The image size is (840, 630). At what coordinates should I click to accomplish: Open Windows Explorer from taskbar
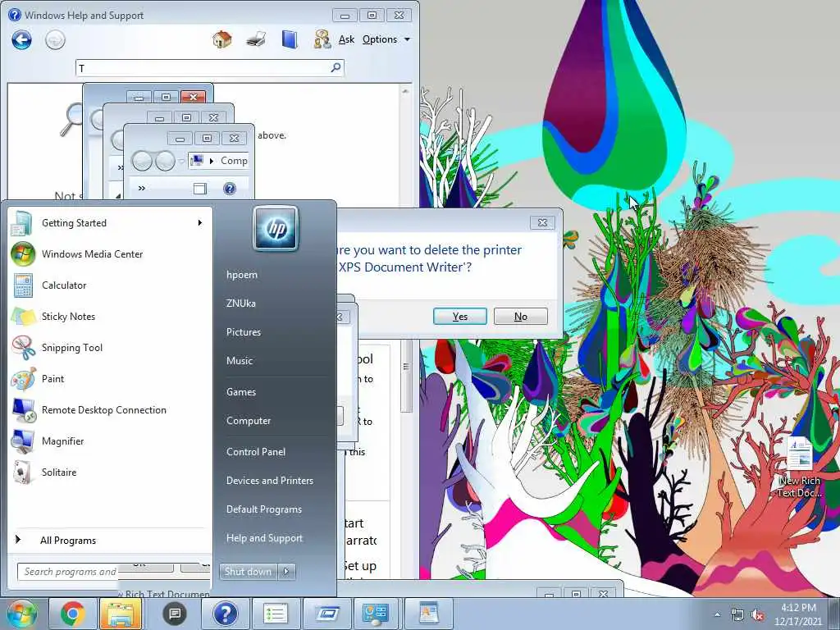(x=121, y=614)
